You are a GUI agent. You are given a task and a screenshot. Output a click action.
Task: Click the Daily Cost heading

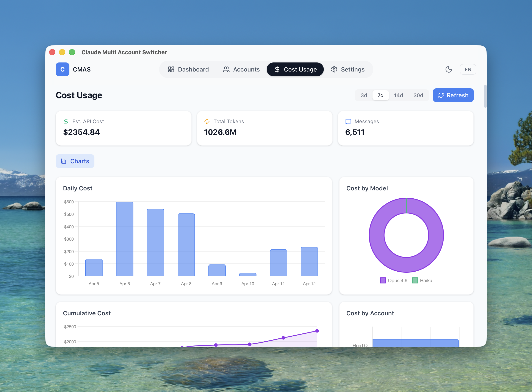tap(78, 188)
